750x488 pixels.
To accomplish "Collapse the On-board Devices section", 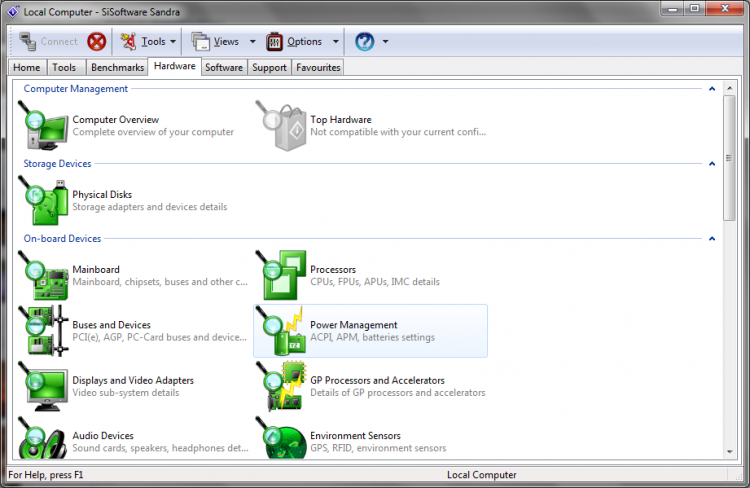I will click(712, 238).
